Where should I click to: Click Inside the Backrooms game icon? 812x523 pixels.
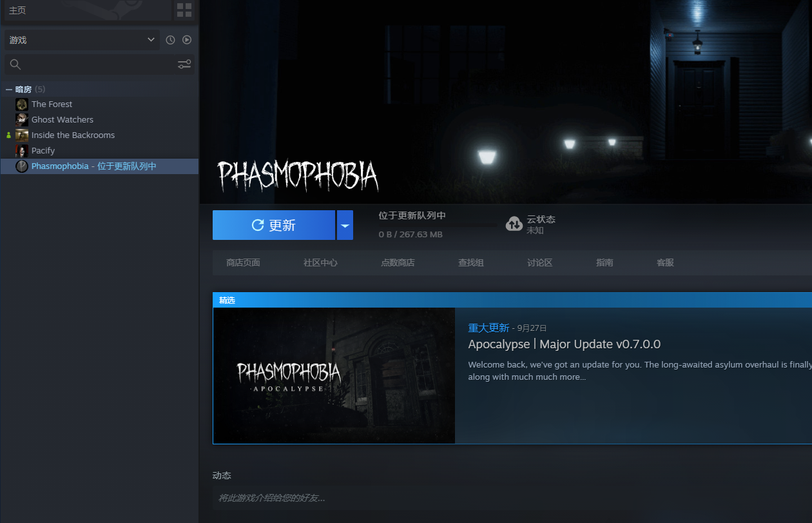pyautogui.click(x=22, y=135)
